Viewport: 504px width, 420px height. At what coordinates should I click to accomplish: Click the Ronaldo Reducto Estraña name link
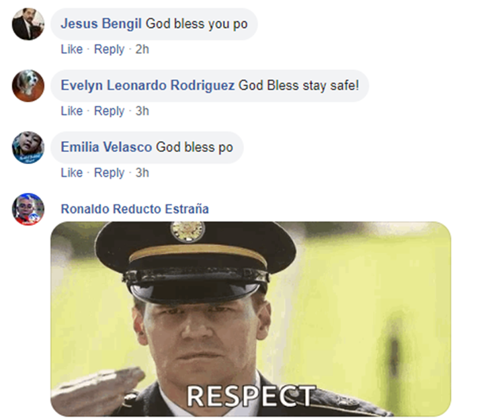[134, 209]
